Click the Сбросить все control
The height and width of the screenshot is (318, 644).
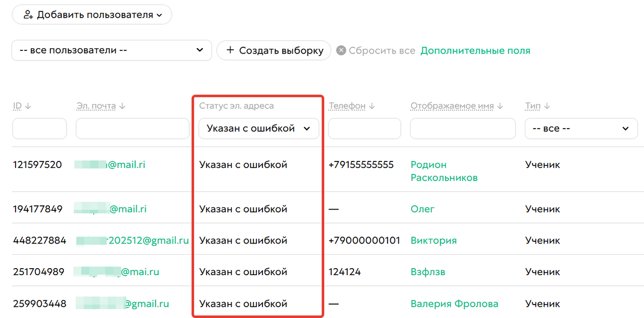click(x=382, y=50)
